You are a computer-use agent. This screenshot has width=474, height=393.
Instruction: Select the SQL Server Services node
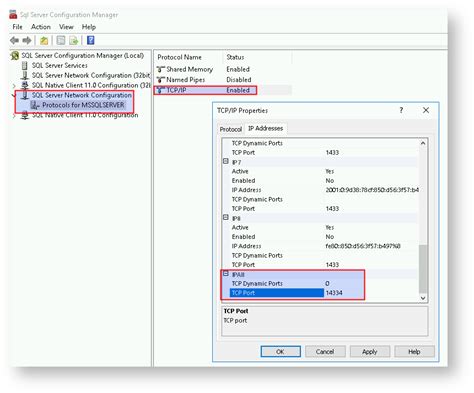click(x=59, y=65)
